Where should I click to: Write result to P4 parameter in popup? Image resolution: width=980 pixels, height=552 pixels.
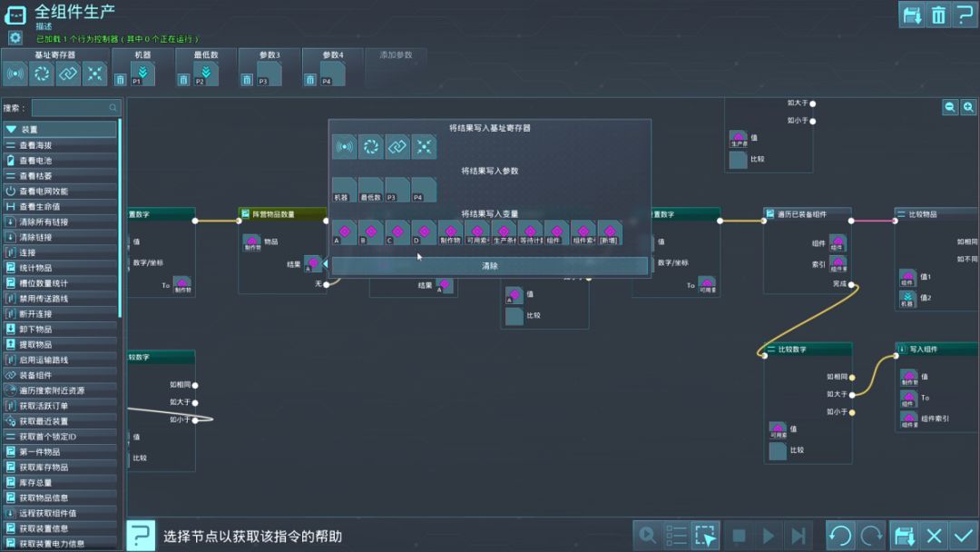click(424, 190)
